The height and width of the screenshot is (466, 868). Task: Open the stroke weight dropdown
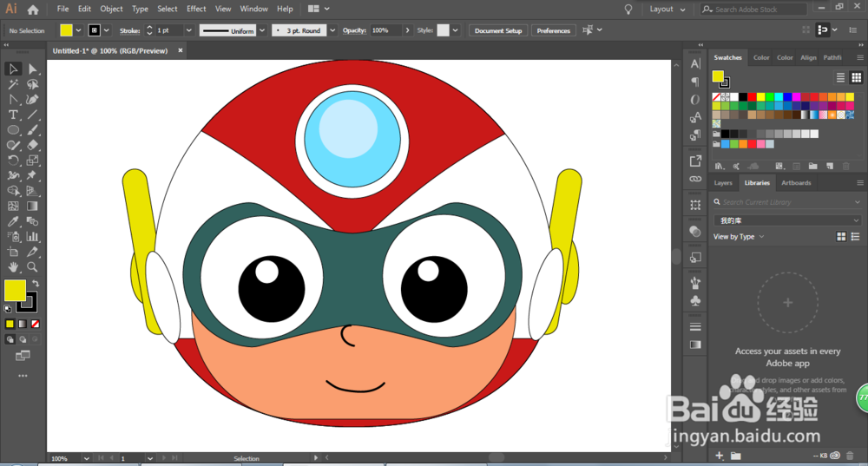click(188, 30)
